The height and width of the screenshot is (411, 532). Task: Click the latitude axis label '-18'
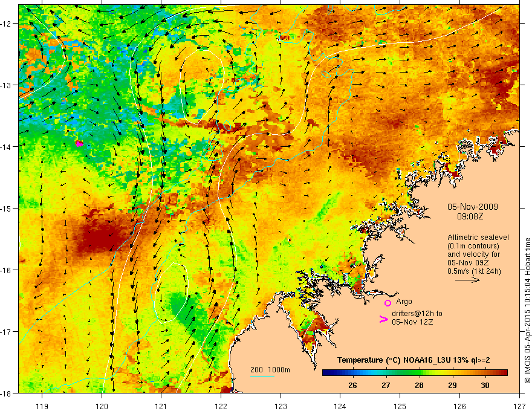pos(6,393)
